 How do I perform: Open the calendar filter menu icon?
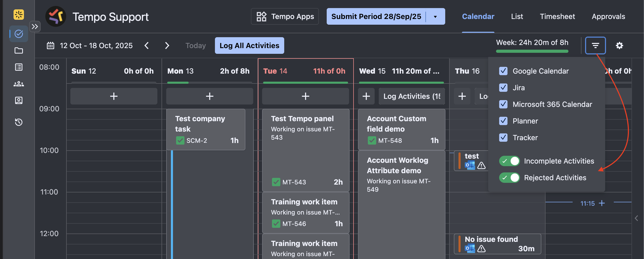pos(595,46)
